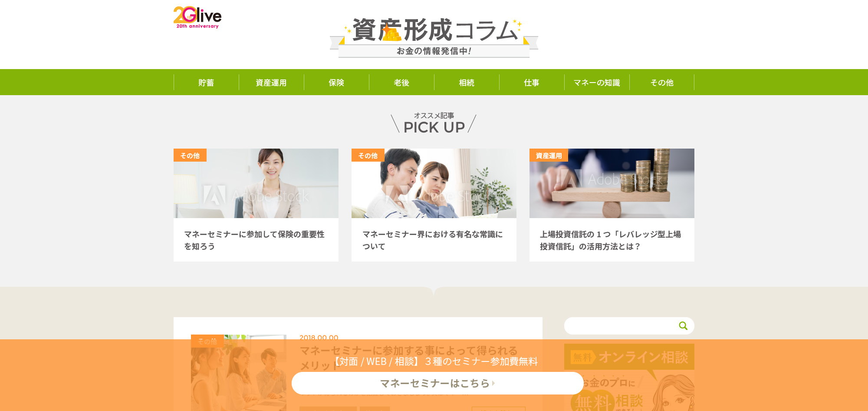This screenshot has width=868, height=411.
Task: Click the マネーセミナーはこちら button
Action: point(437,383)
